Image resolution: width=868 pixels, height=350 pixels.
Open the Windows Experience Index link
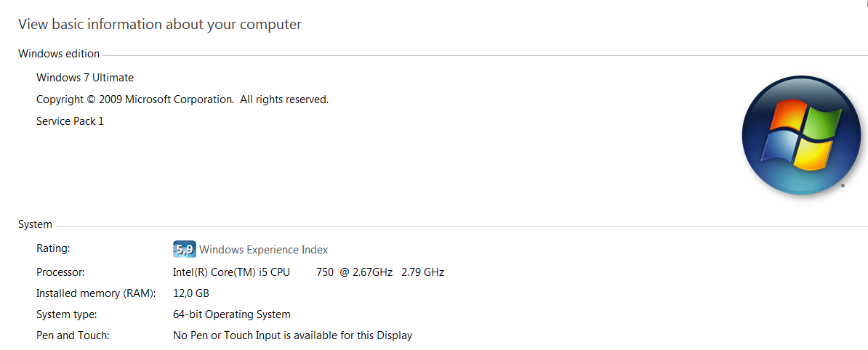(x=263, y=250)
